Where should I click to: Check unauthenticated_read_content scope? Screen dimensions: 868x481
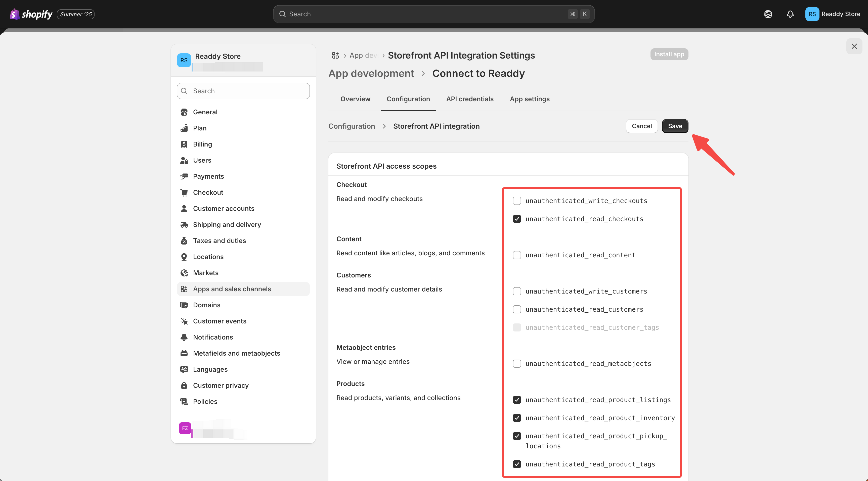pyautogui.click(x=516, y=255)
